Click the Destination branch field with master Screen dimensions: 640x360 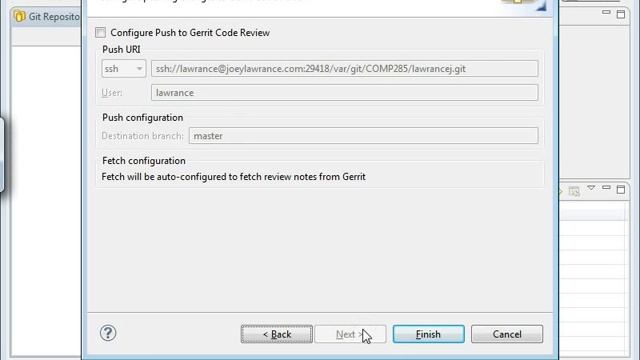[x=363, y=136]
